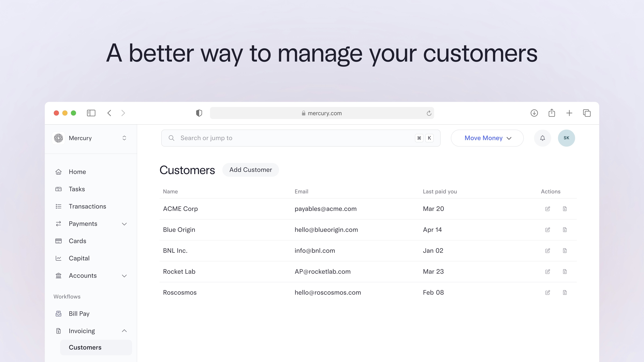
Task: Click the mercury.com address bar
Action: click(x=322, y=113)
